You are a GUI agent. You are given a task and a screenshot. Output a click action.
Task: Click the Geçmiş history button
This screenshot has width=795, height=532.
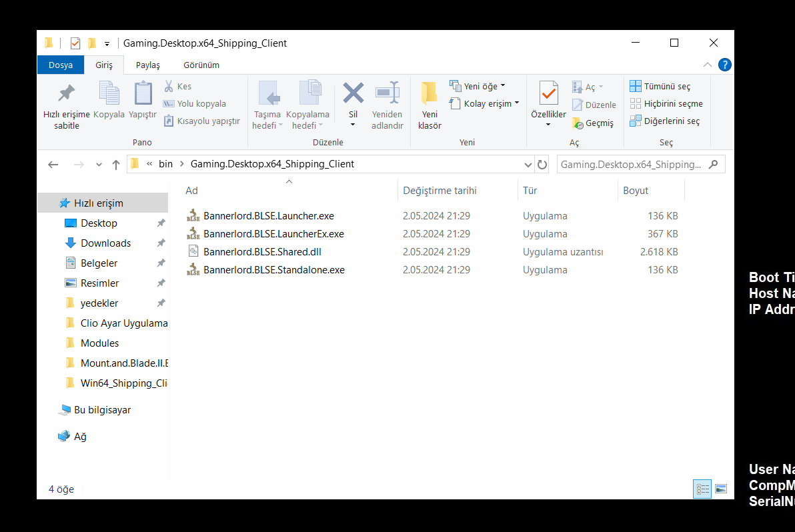tap(593, 123)
